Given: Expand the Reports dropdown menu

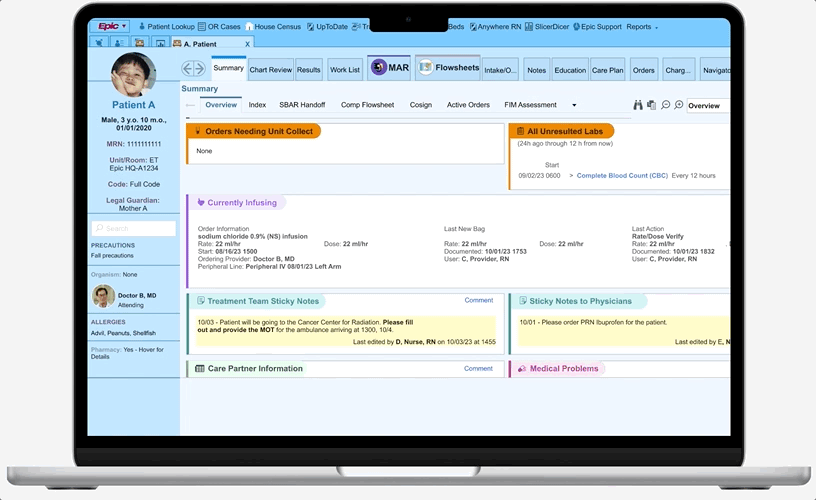Looking at the screenshot, I should [642, 27].
